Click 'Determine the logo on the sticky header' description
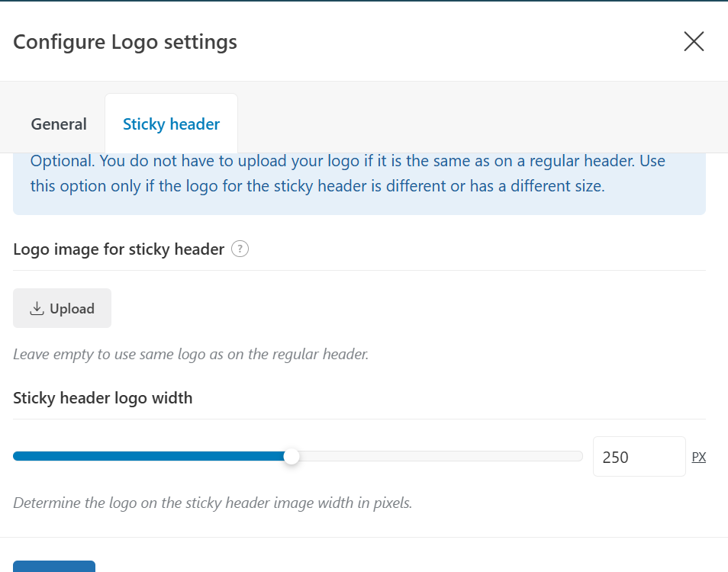Image resolution: width=728 pixels, height=572 pixels. point(213,503)
